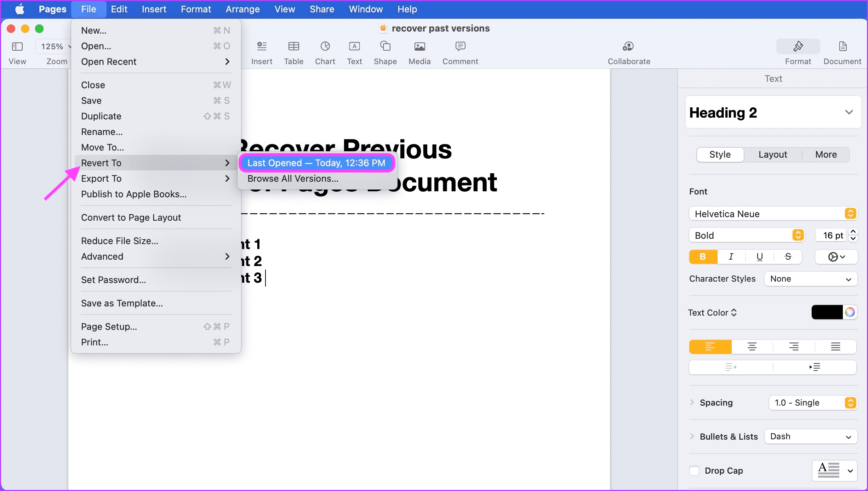Toggle Strikethrough formatting button
868x491 pixels.
tap(788, 257)
